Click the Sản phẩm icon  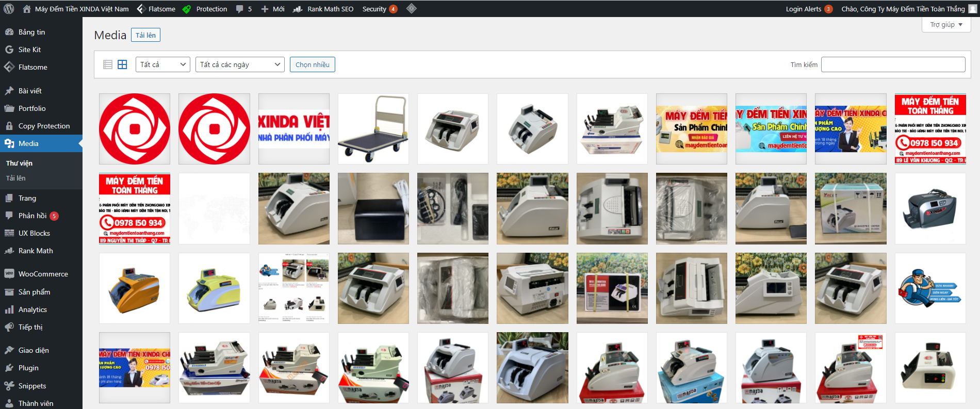point(9,292)
